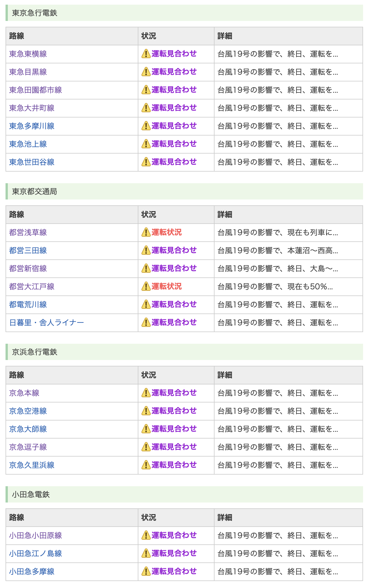Click the 小田急電鉄 section heading
This screenshot has height=588, width=368.
point(184,494)
